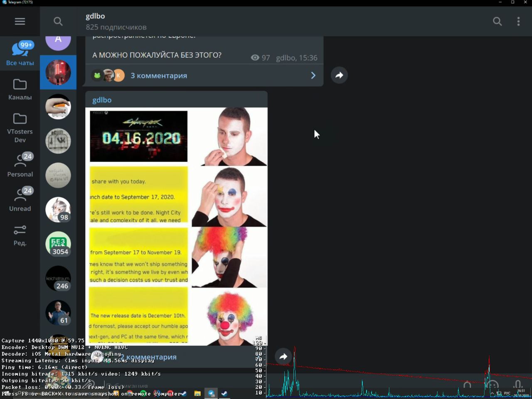The image size is (532, 399).
Task: Click the commenter avatars beside 3 комментария
Action: 108,75
